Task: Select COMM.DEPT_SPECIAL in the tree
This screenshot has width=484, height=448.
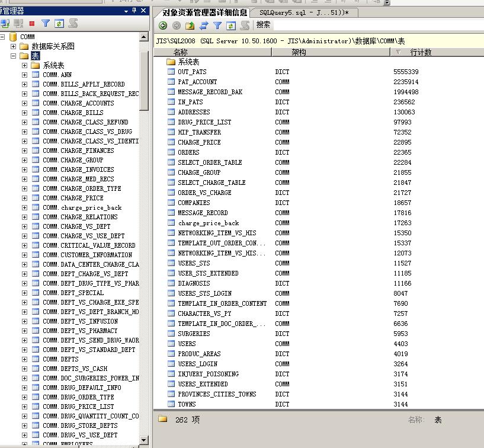Action: pyautogui.click(x=73, y=293)
